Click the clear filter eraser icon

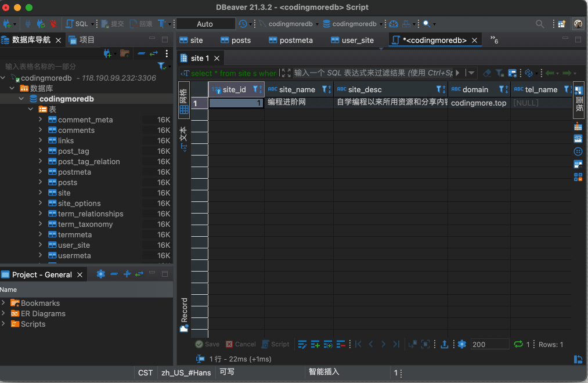tap(487, 73)
